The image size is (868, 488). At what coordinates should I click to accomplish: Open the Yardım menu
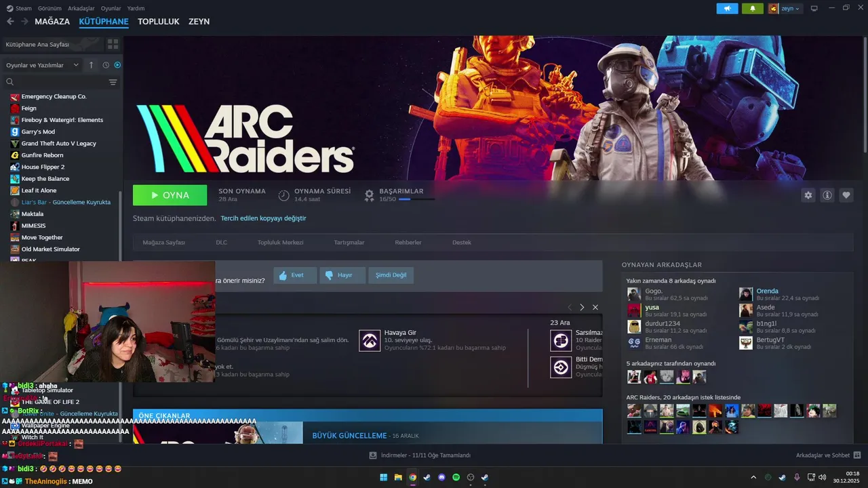136,8
